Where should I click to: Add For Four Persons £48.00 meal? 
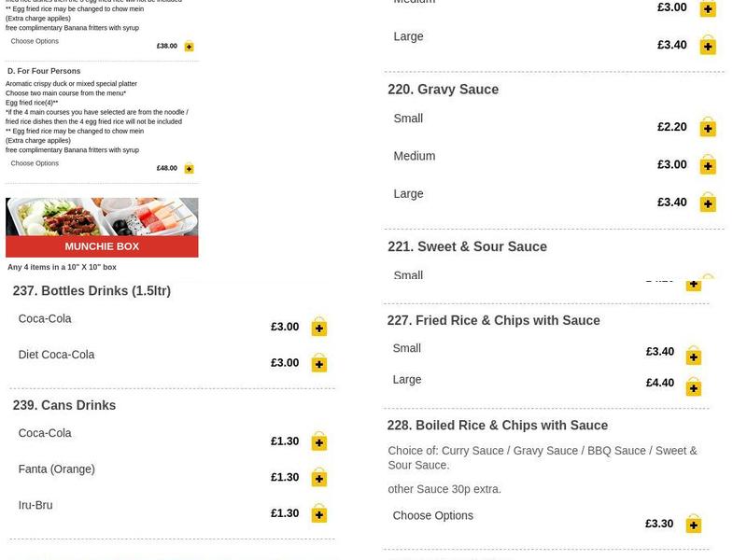click(x=189, y=169)
